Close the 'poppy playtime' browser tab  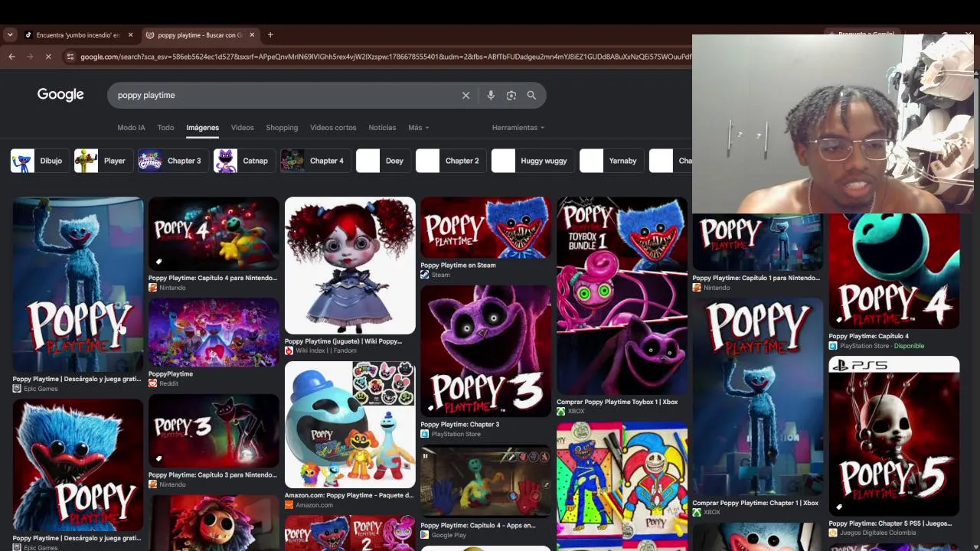252,34
